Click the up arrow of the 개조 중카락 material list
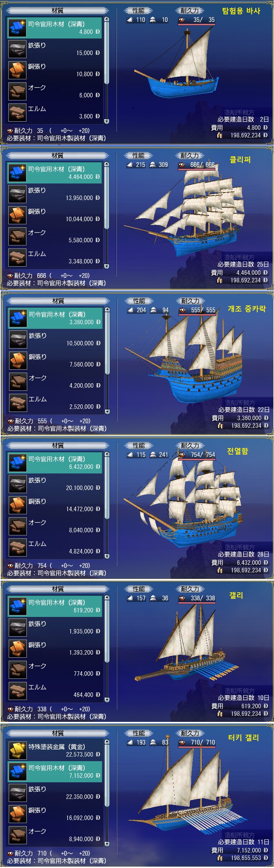 (x=107, y=310)
